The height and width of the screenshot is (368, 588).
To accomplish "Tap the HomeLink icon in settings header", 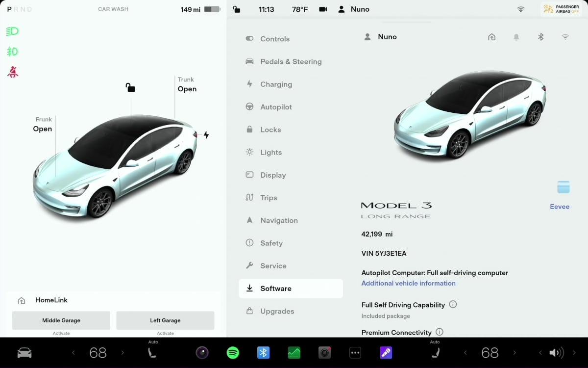I will click(x=492, y=37).
